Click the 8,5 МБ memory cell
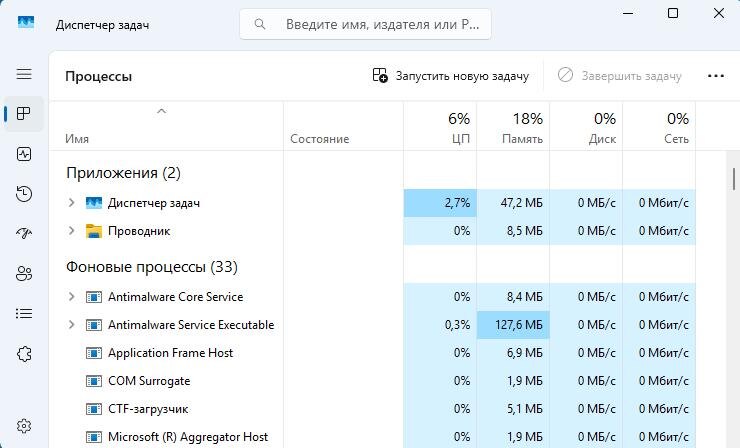740x448 pixels. pyautogui.click(x=513, y=231)
